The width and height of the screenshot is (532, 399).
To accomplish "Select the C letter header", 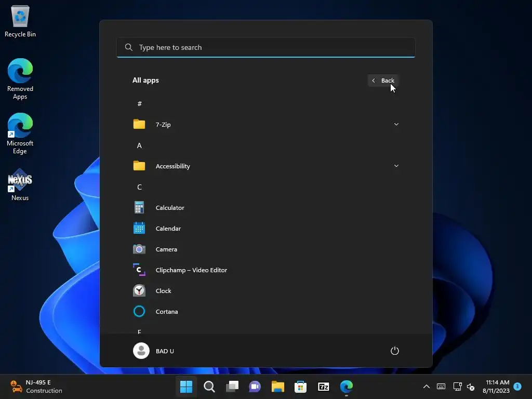I will pyautogui.click(x=139, y=187).
